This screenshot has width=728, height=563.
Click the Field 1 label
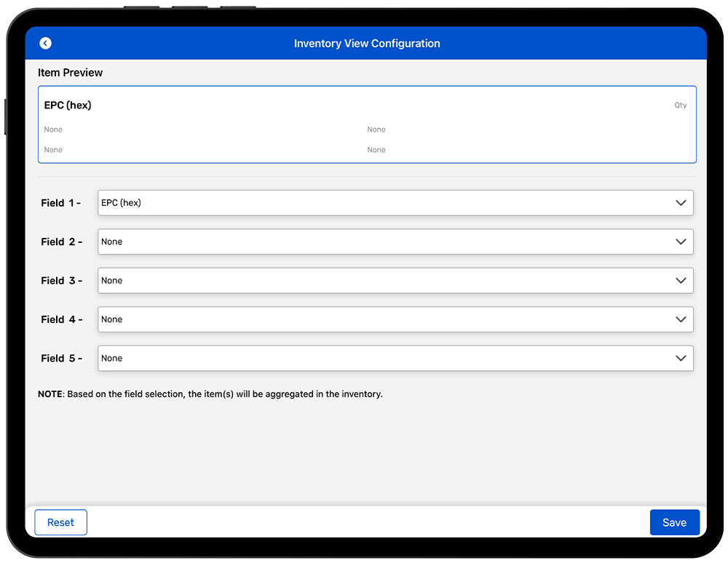coord(60,203)
